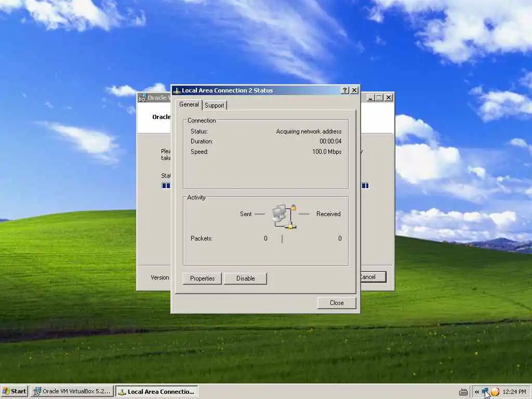This screenshot has width=532, height=399.
Task: Click the Local Area Connection taskbar button
Action: [157, 392]
